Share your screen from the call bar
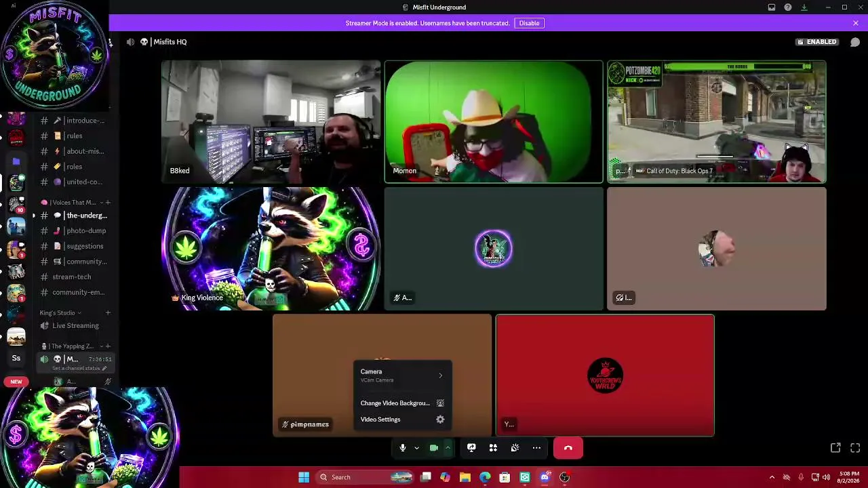The height and width of the screenshot is (488, 868). [x=471, y=448]
